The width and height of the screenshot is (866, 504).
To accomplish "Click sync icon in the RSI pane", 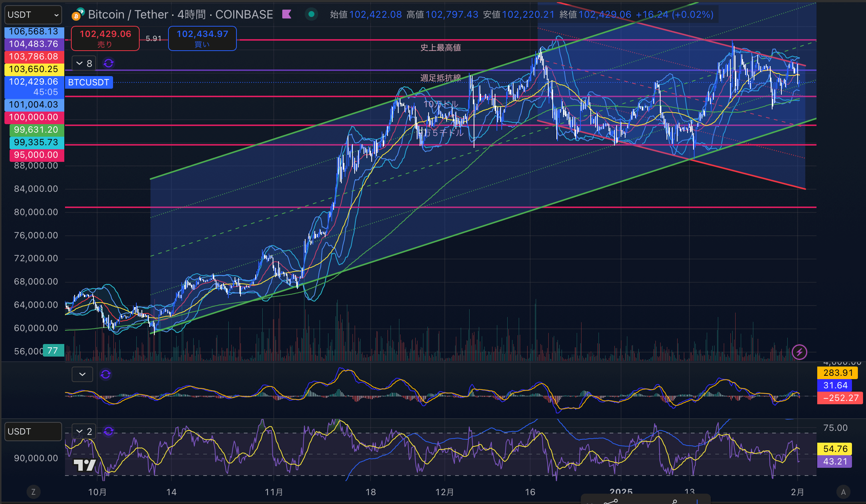I will (x=109, y=431).
